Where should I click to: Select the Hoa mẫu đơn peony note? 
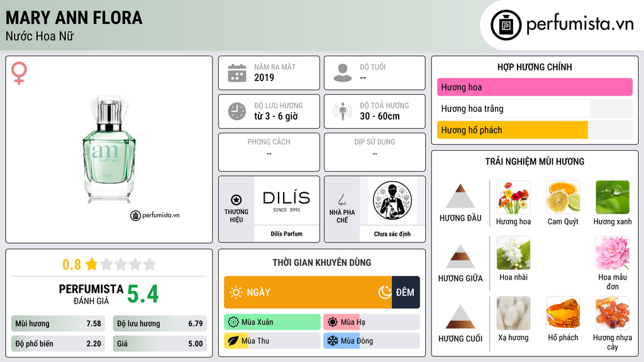point(613,253)
